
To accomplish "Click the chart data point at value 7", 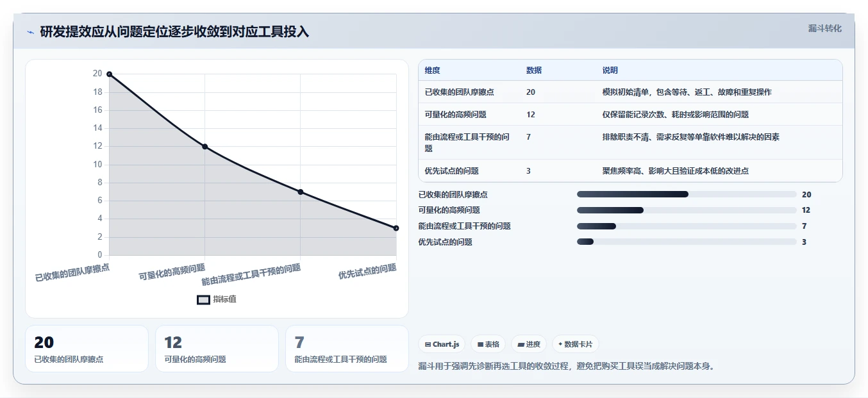I will pyautogui.click(x=300, y=192).
